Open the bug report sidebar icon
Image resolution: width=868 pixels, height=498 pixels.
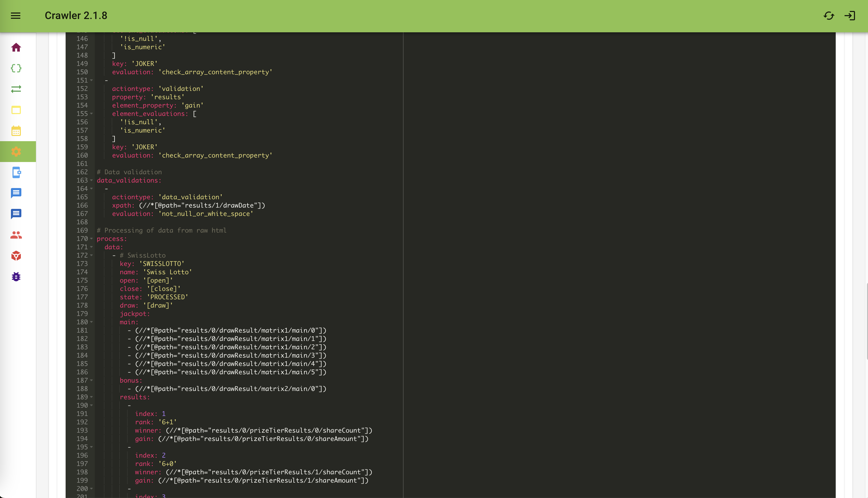pos(16,277)
